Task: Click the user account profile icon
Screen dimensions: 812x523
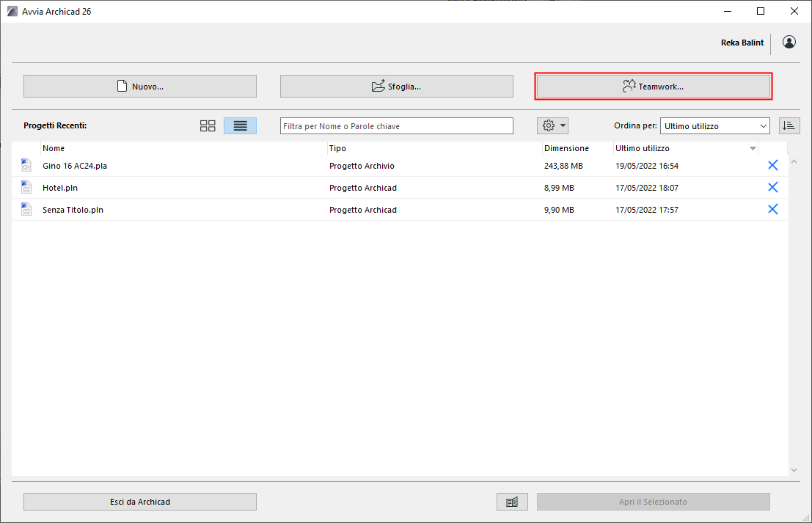Action: [x=789, y=42]
